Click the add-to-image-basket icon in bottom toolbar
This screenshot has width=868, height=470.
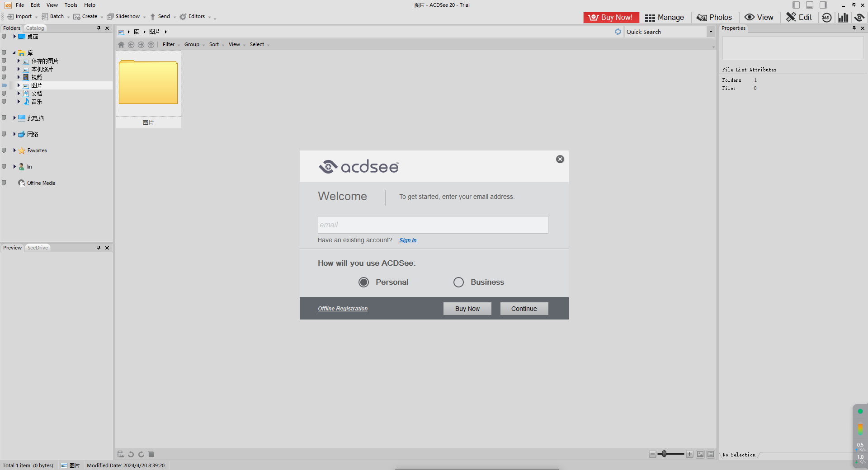[x=121, y=454]
